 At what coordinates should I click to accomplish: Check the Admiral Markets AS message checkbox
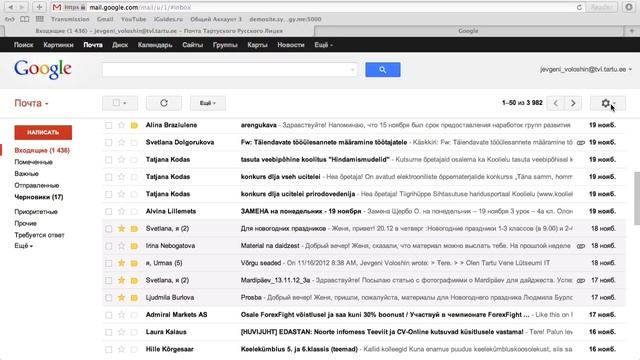click(x=108, y=315)
